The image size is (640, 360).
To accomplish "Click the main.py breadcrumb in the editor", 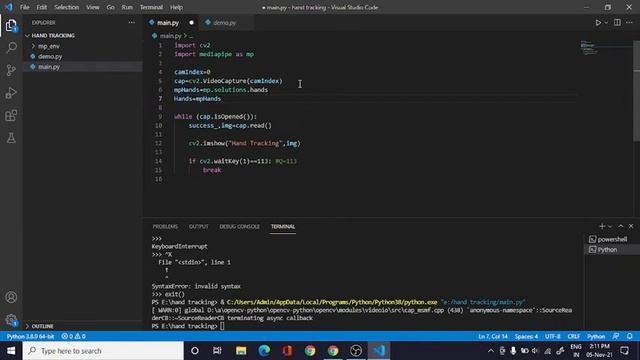I will point(171,36).
